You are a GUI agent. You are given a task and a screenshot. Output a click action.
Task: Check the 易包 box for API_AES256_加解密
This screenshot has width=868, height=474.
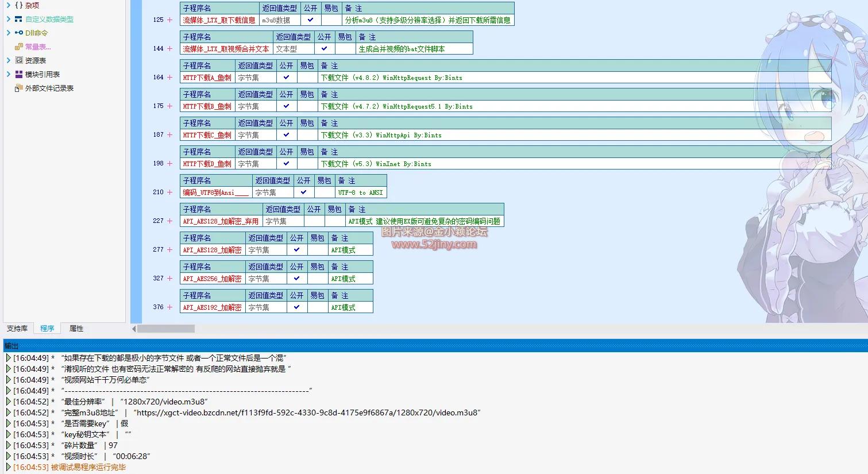click(x=318, y=279)
